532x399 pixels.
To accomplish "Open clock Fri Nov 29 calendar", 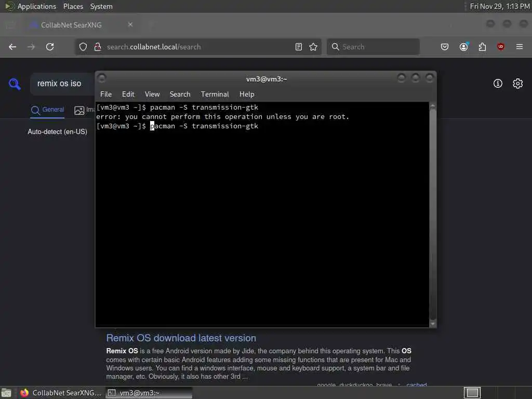I will (x=499, y=6).
